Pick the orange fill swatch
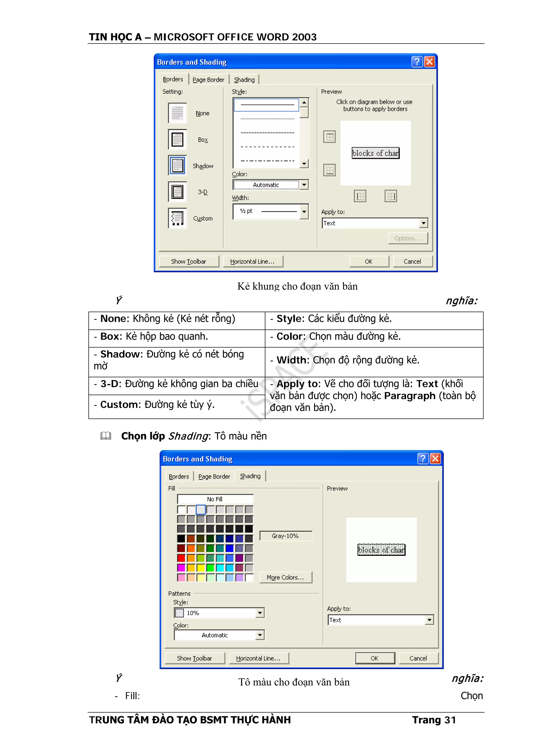The height and width of the screenshot is (756, 534). coord(191,548)
